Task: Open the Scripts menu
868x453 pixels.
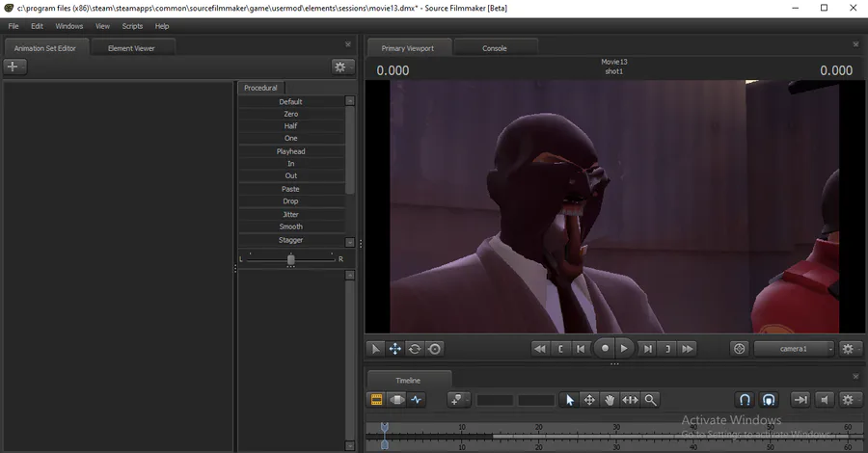Action: (132, 26)
